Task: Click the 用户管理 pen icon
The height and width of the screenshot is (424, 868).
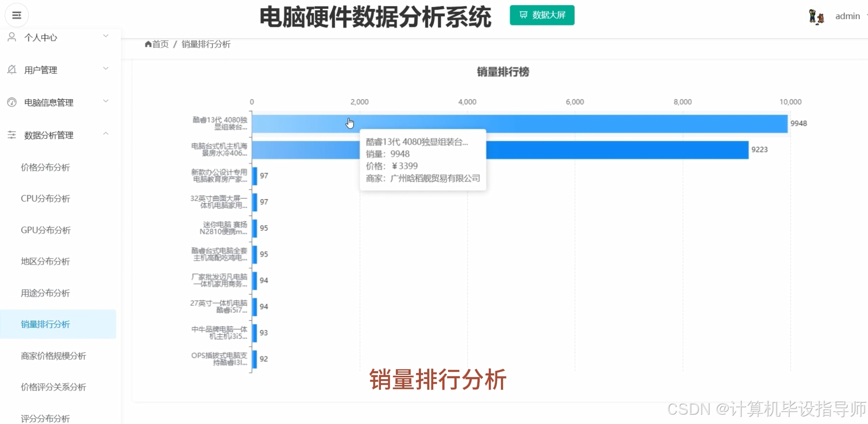Action: pyautogui.click(x=11, y=70)
